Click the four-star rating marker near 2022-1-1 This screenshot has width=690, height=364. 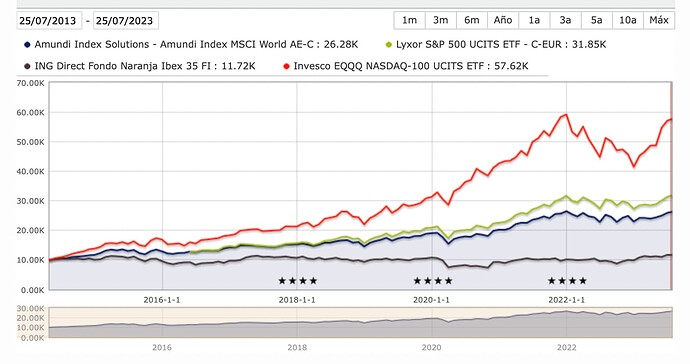click(x=567, y=281)
